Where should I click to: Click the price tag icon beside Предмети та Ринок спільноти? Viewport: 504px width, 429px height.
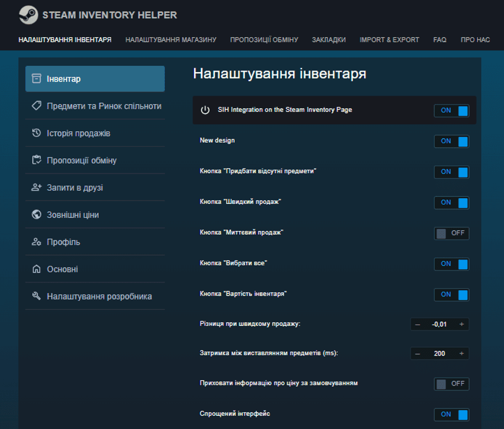36,106
